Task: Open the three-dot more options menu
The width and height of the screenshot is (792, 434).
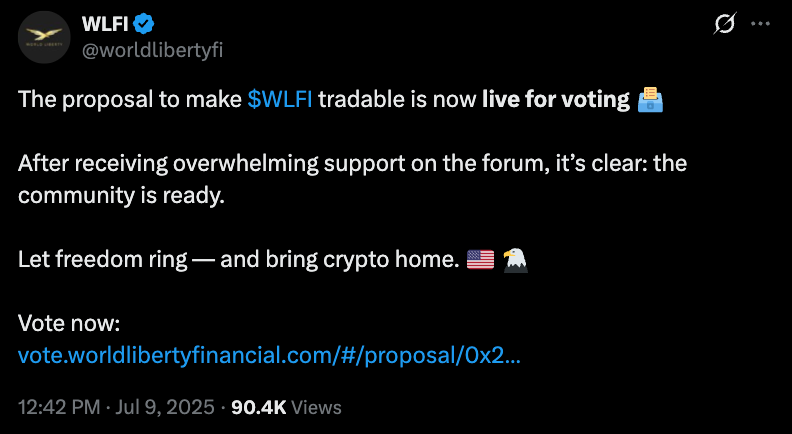Action: click(760, 23)
